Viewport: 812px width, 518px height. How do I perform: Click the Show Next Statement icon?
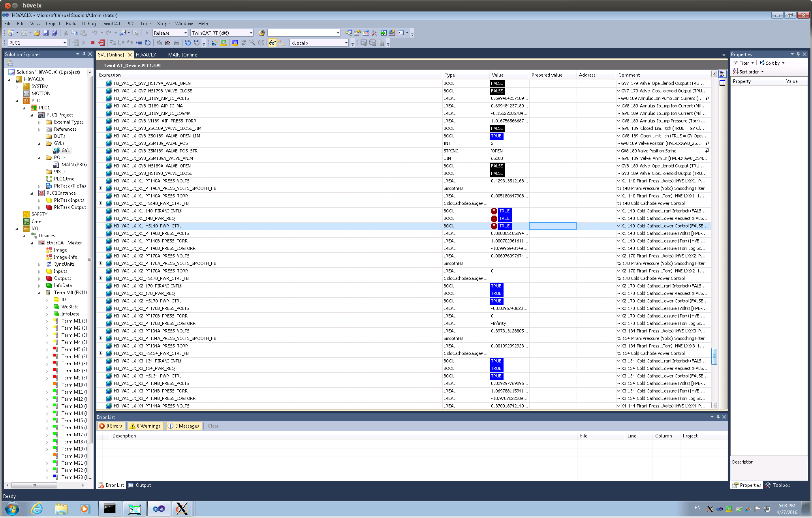click(x=139, y=43)
